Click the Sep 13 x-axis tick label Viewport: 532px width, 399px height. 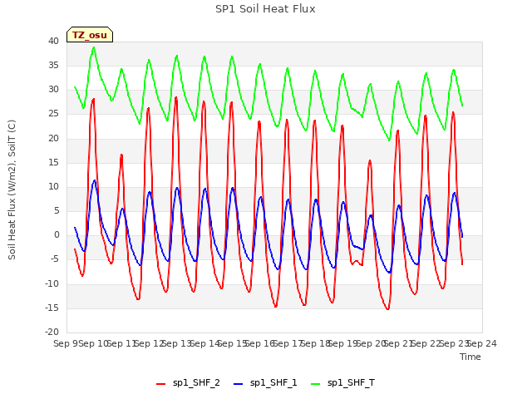click(x=177, y=343)
